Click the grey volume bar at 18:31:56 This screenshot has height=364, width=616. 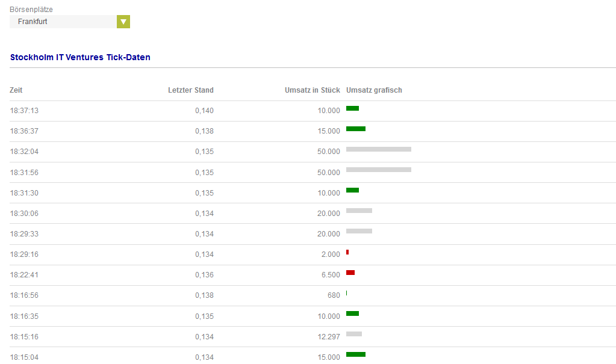click(x=379, y=170)
